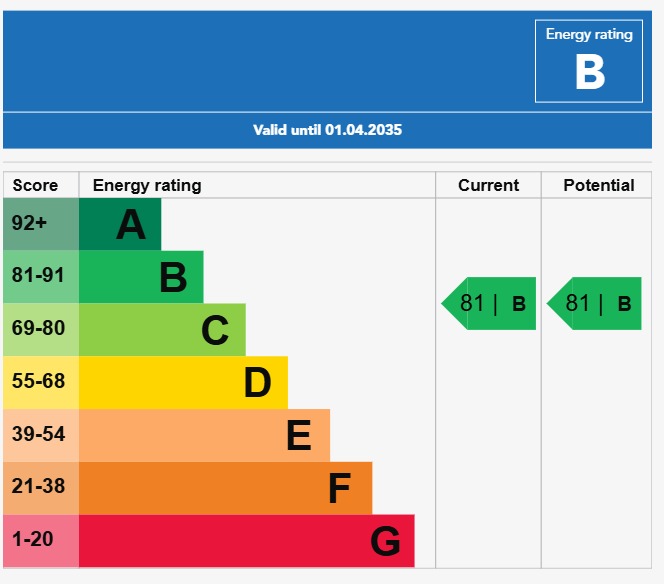Click the light orange E rating bar
The image size is (664, 584).
click(204, 435)
